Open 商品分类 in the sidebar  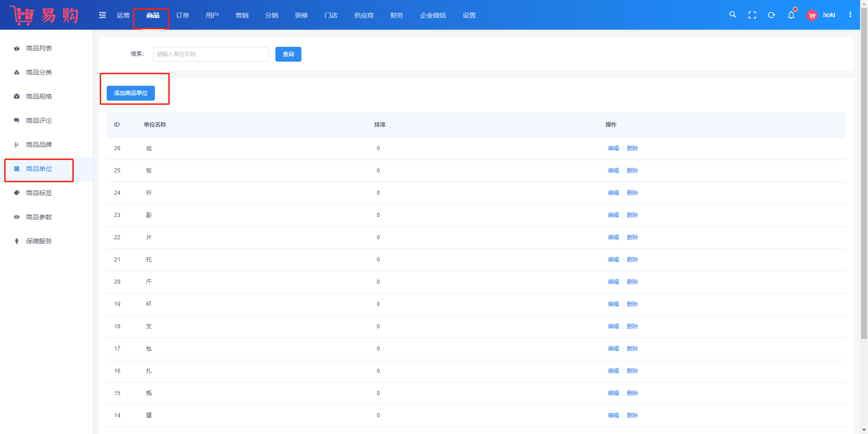click(x=39, y=72)
